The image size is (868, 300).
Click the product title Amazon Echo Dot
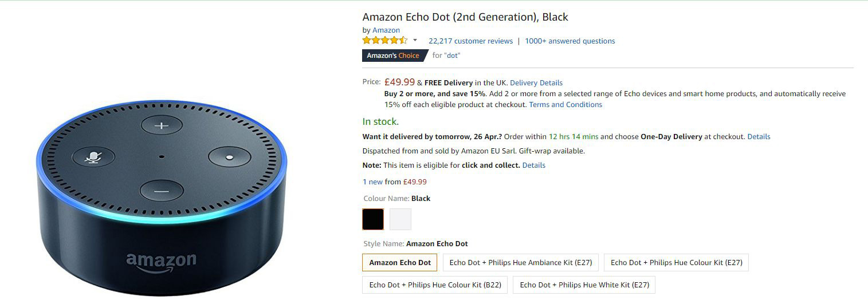pyautogui.click(x=465, y=17)
